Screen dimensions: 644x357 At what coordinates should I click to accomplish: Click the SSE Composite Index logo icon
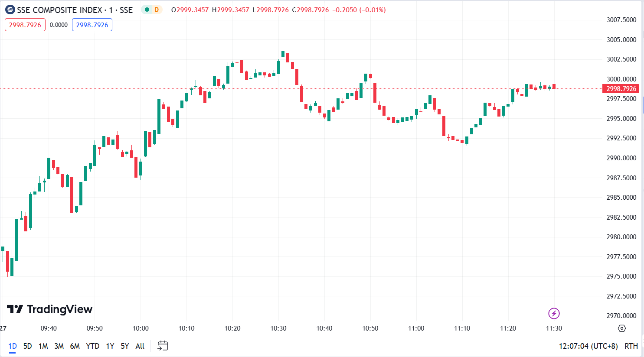click(x=10, y=10)
